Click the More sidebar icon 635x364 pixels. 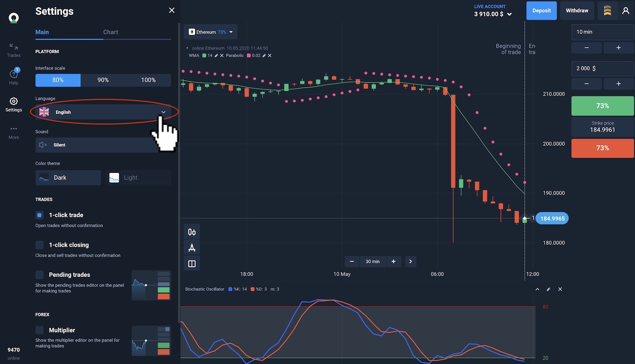14,132
